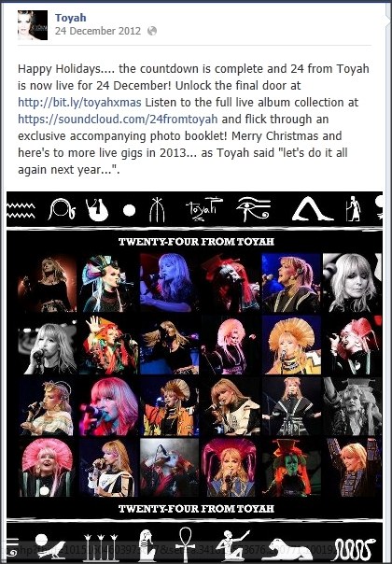This screenshot has width=392, height=564.
Task: Click the Eye of Horus symbol
Action: tap(254, 209)
